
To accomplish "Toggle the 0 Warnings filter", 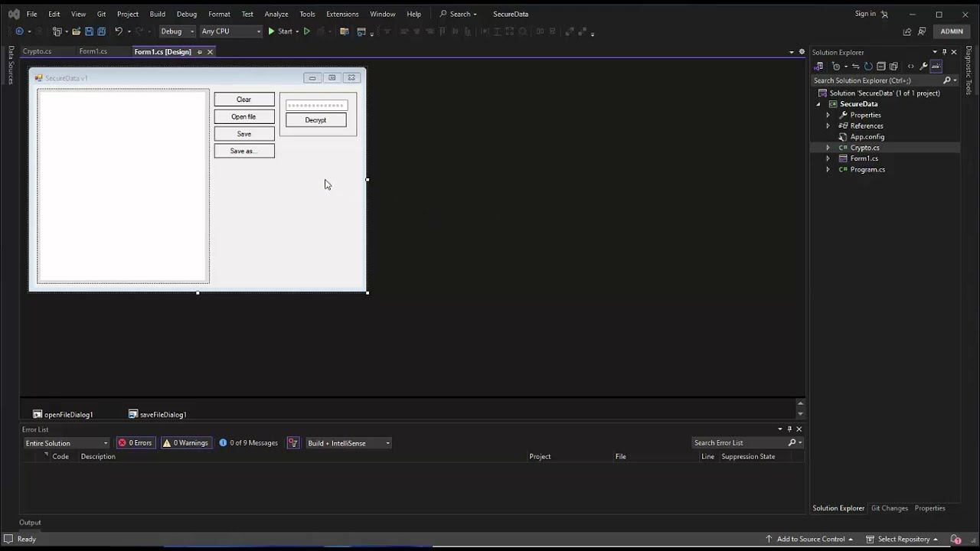I will (x=185, y=443).
